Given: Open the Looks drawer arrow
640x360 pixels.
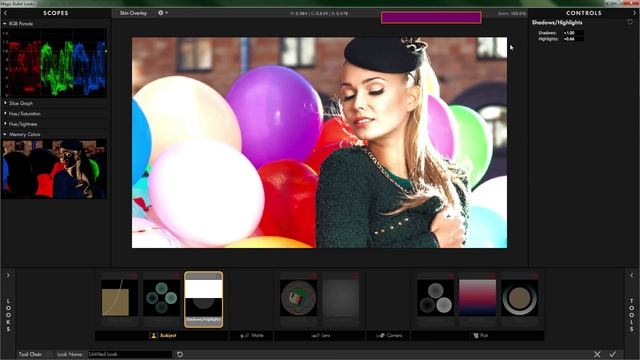Looking at the screenshot, I should click(8, 275).
